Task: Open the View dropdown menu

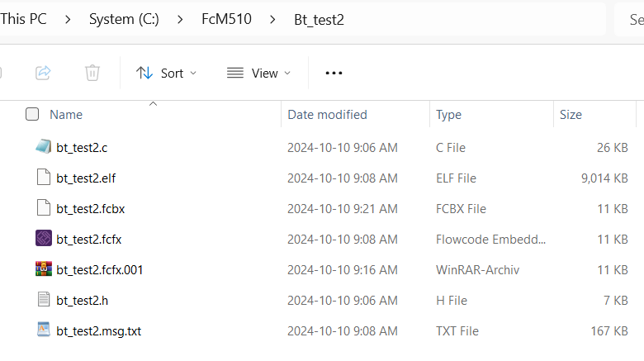Action: (259, 73)
